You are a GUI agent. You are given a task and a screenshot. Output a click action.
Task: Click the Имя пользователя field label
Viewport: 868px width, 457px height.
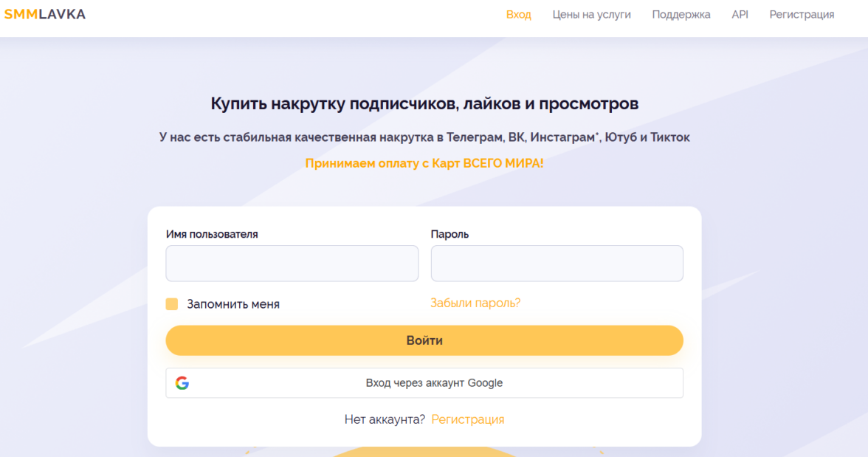tap(212, 234)
